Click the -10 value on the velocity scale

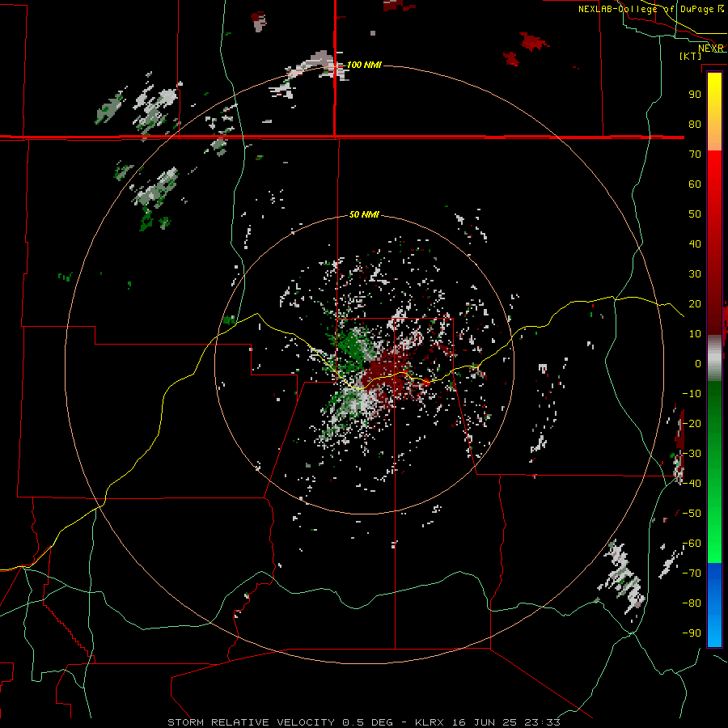[x=692, y=394]
